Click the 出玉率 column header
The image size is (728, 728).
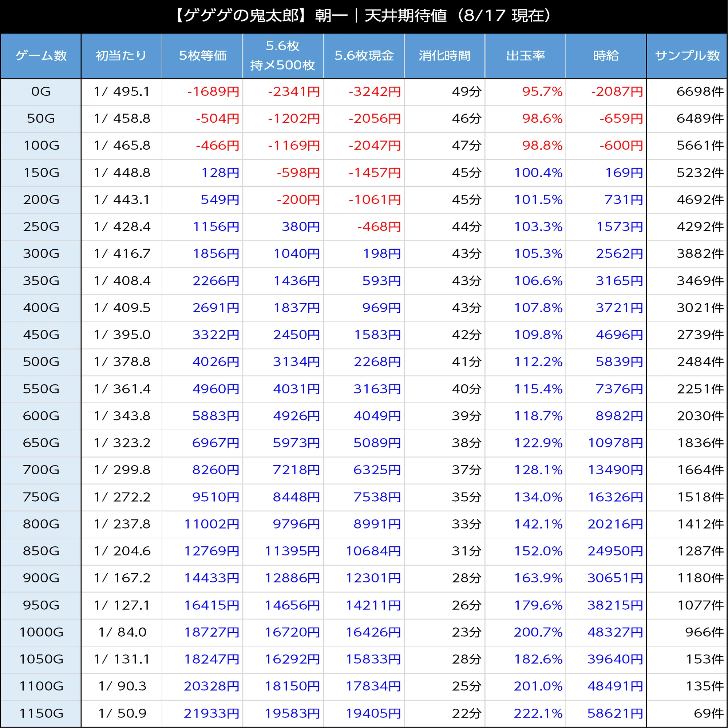(x=525, y=56)
